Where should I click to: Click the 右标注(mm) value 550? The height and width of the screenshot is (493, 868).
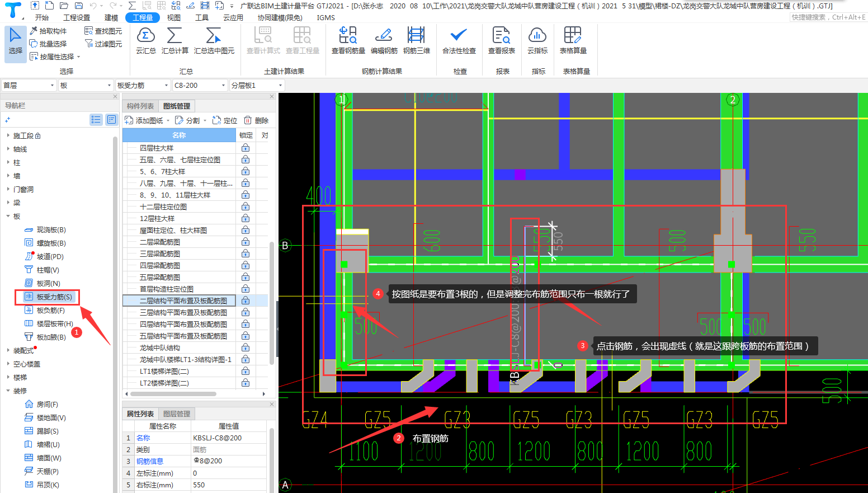229,485
